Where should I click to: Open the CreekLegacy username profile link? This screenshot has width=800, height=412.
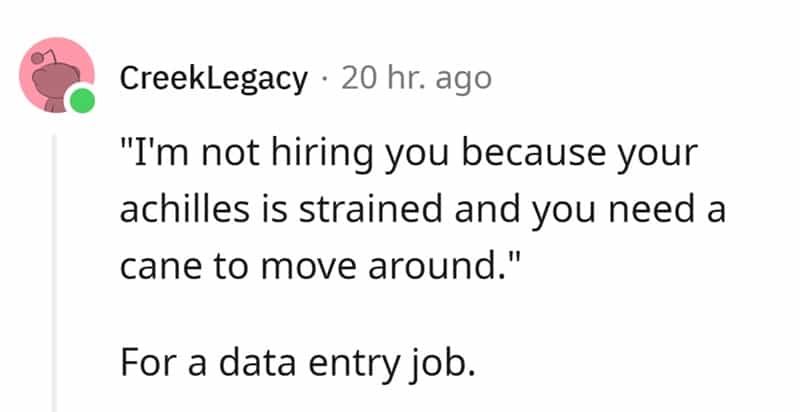(213, 79)
